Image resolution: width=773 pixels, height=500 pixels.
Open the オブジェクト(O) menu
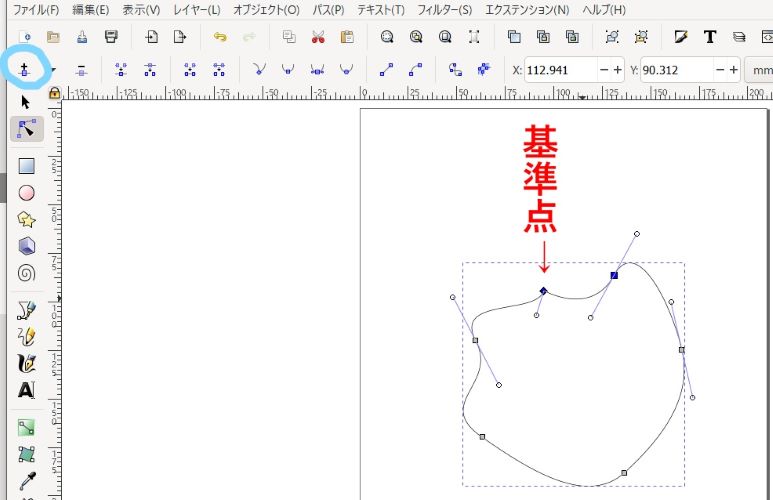coord(266,9)
